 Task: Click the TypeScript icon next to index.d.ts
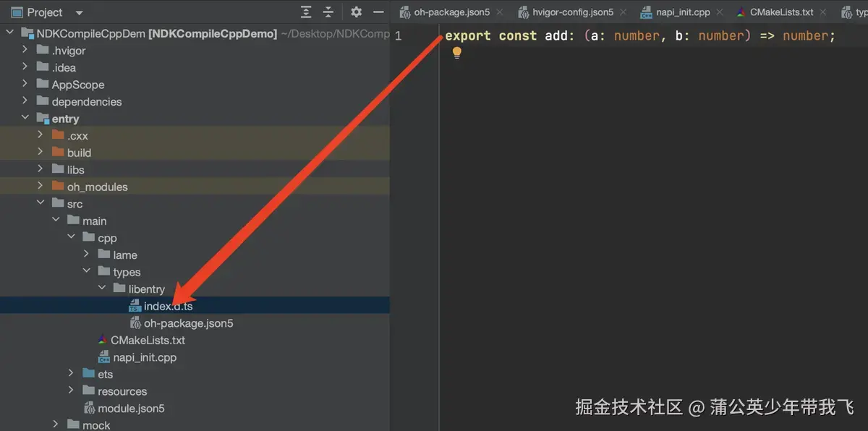point(135,305)
